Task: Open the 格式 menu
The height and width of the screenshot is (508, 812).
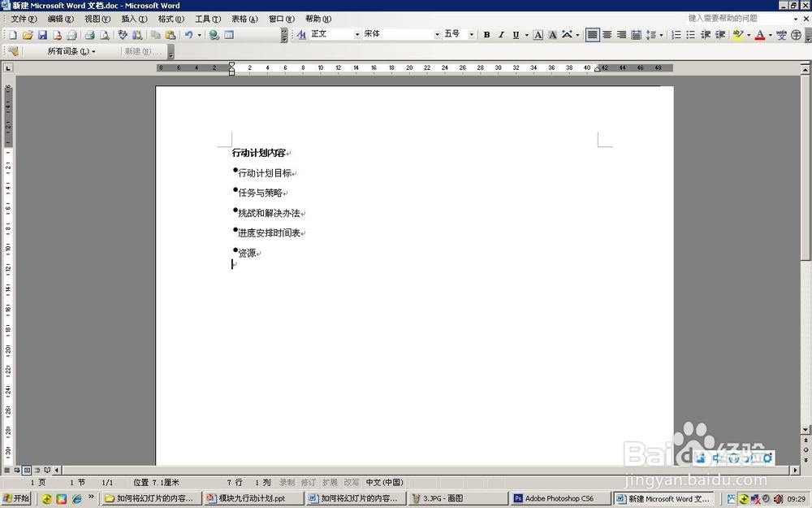Action: [171, 19]
